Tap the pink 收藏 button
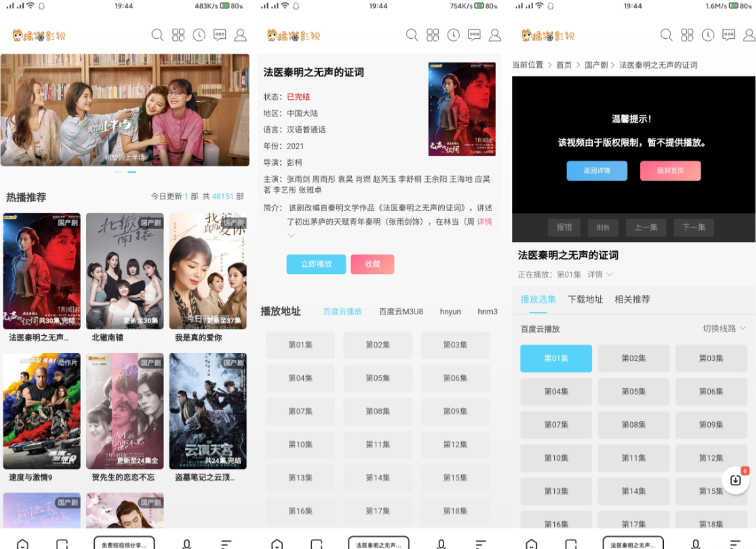The image size is (756, 549). 372,264
